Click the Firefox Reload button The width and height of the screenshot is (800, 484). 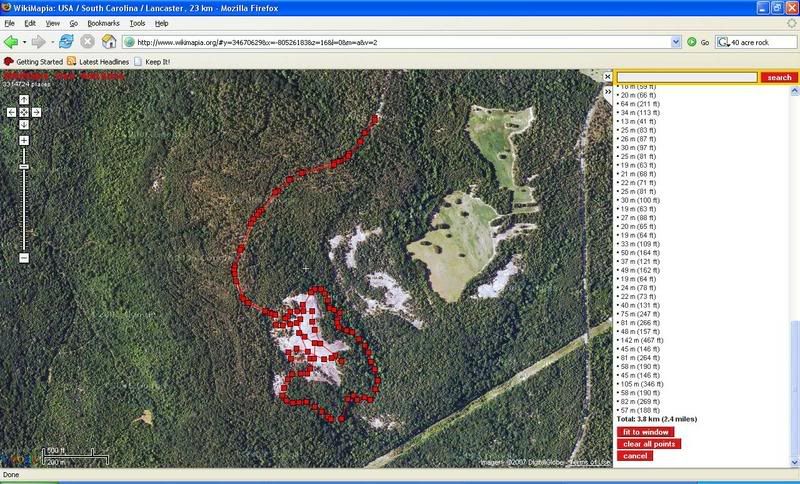point(66,42)
